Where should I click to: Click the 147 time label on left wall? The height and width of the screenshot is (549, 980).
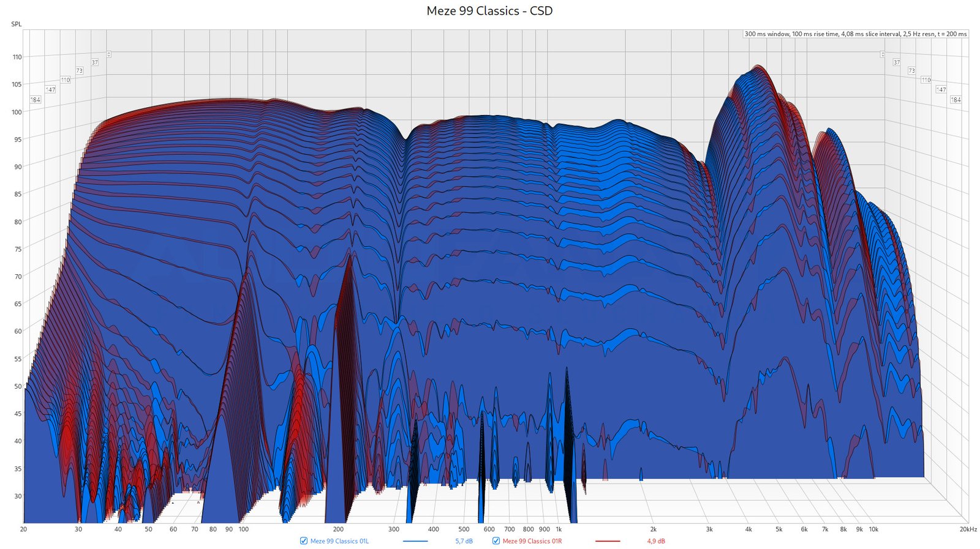[50, 89]
